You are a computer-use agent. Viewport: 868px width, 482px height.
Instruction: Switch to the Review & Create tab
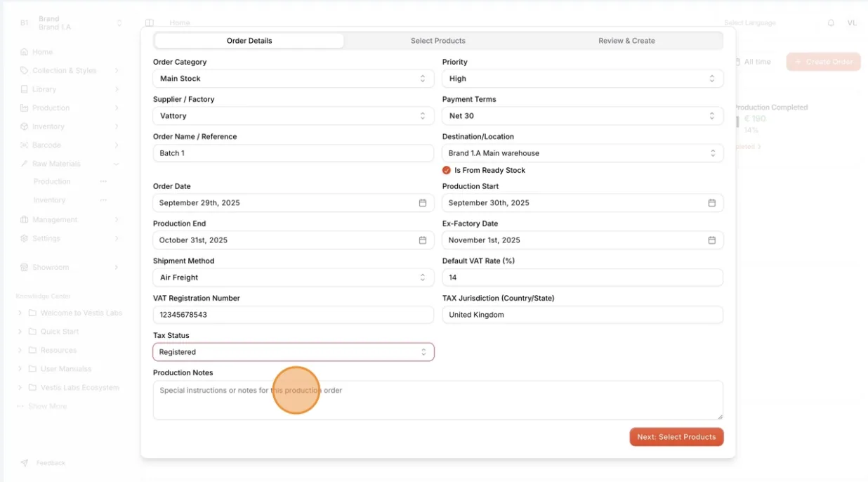tap(626, 41)
